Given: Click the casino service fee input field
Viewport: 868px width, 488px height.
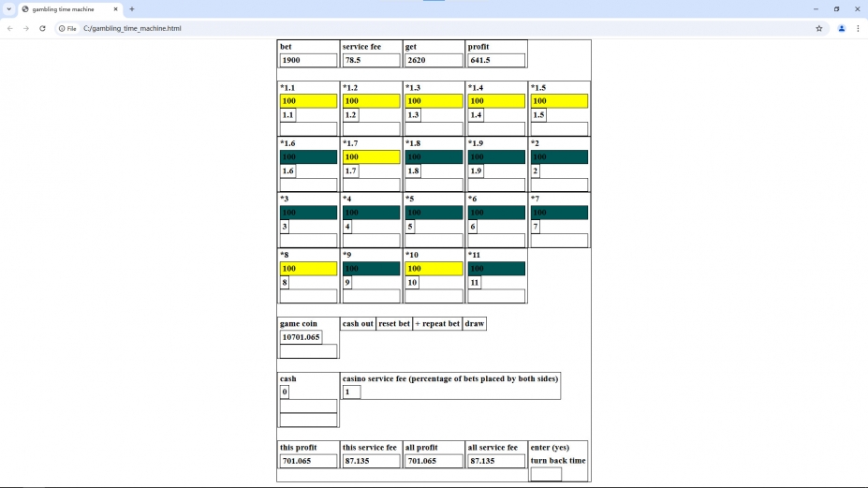Looking at the screenshot, I should (351, 392).
